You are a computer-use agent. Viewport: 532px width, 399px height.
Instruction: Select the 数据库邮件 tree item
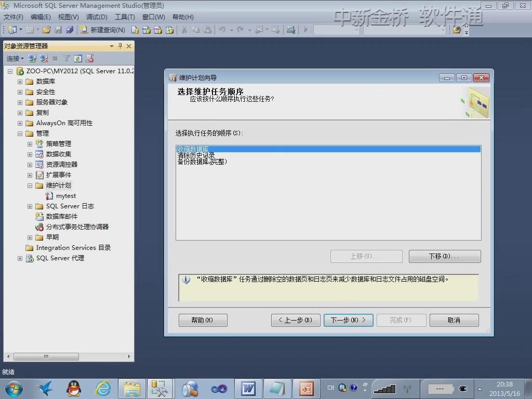61,217
